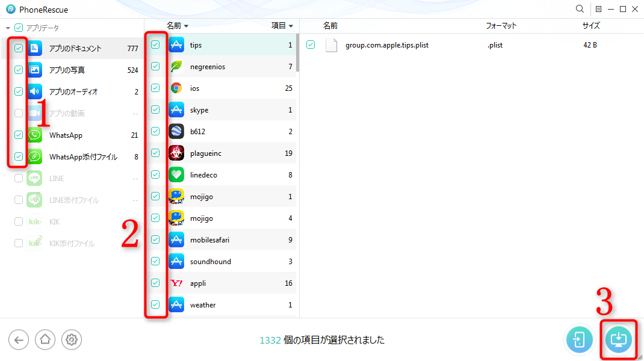Click the tips app icon
644x361 pixels.
coord(176,45)
